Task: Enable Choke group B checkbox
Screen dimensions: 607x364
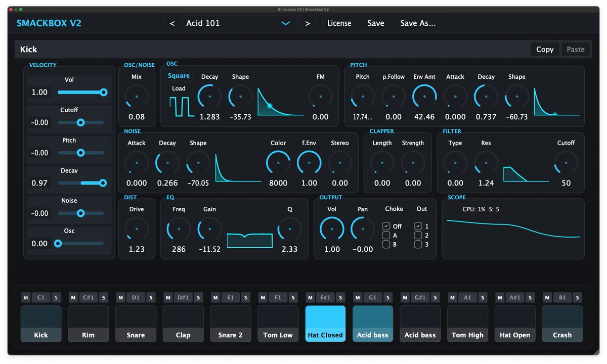Action: [x=386, y=244]
